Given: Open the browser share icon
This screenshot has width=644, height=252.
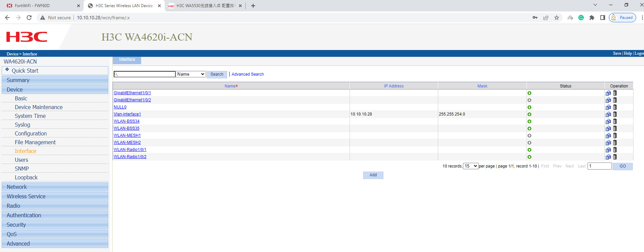Looking at the screenshot, I should [546, 18].
